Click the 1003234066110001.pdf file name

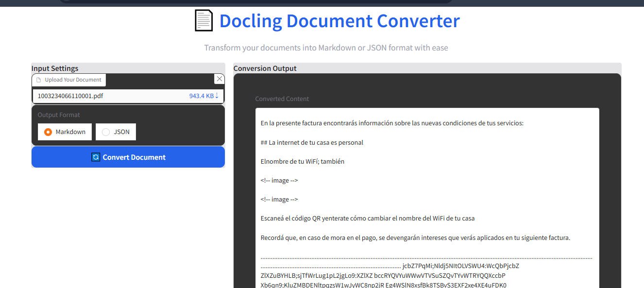tap(70, 96)
